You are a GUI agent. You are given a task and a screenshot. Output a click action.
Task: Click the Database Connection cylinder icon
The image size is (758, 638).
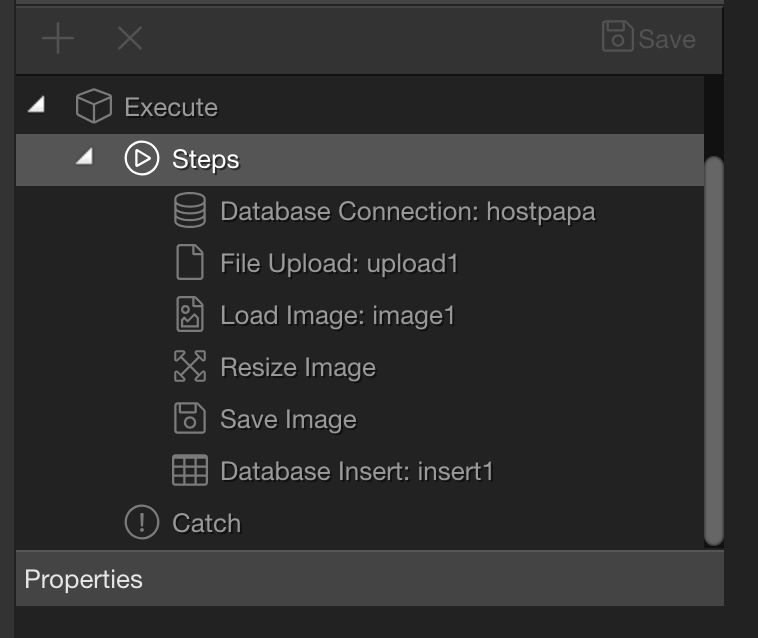coord(190,210)
